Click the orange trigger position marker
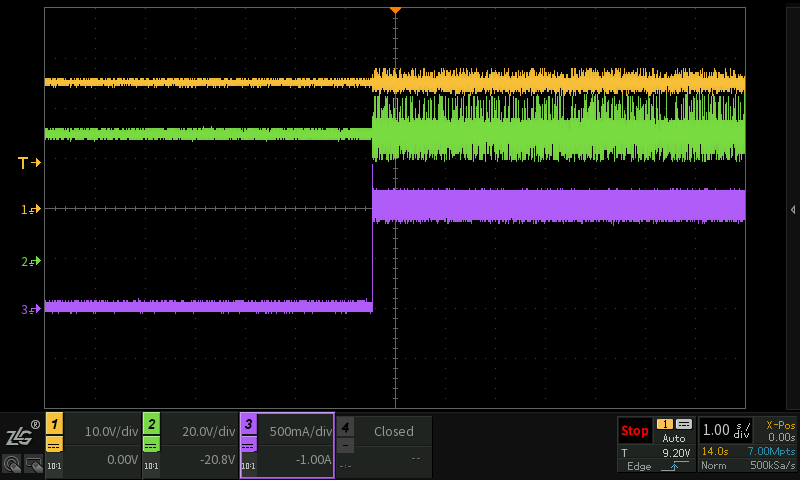Viewport: 800px width, 480px height. pos(395,10)
